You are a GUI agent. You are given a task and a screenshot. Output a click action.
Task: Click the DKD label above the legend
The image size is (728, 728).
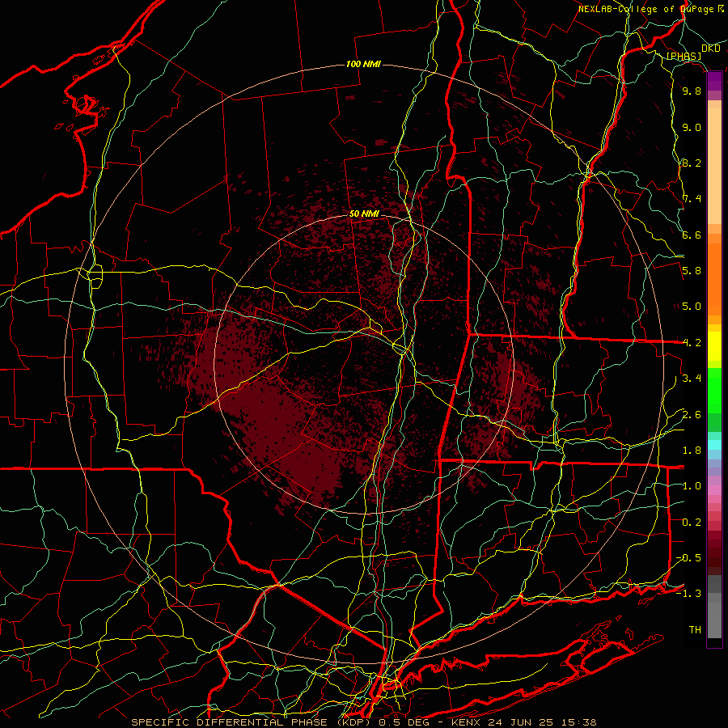coord(710,49)
